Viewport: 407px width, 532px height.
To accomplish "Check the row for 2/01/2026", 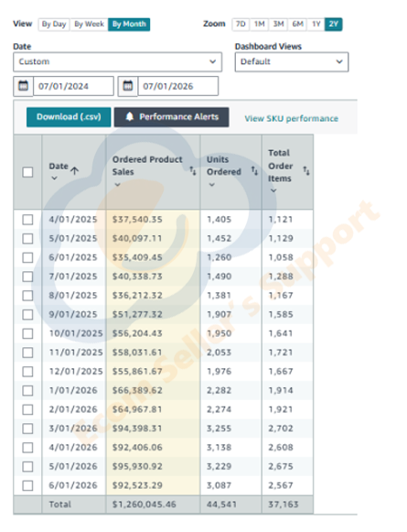I will pos(27,409).
